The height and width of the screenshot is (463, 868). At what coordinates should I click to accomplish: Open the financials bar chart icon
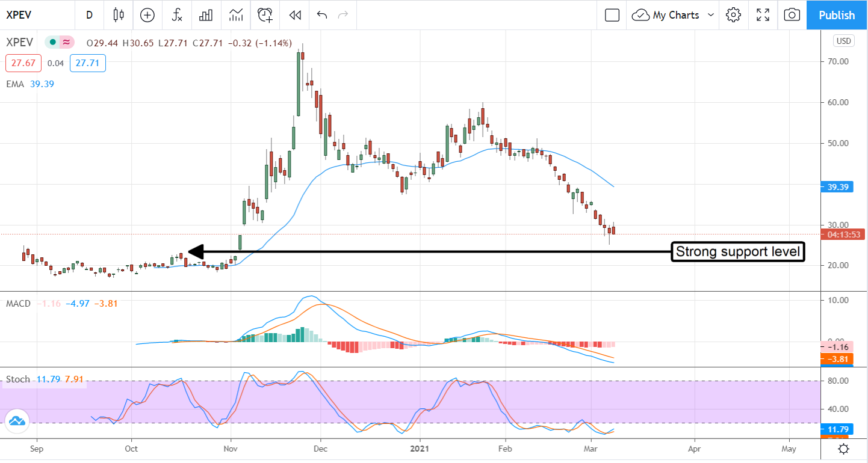coord(206,15)
